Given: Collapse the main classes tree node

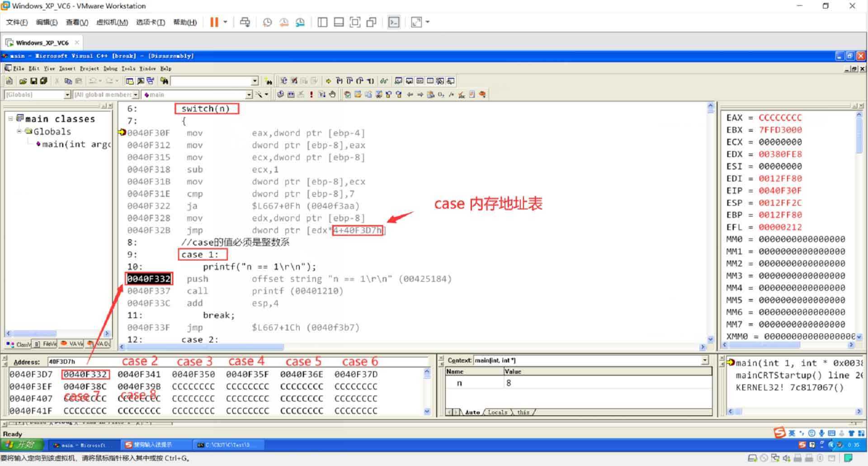Looking at the screenshot, I should (10, 119).
